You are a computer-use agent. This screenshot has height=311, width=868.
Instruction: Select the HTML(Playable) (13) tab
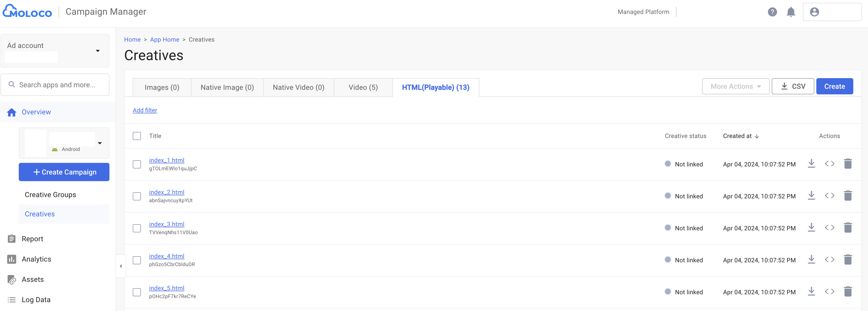[436, 87]
